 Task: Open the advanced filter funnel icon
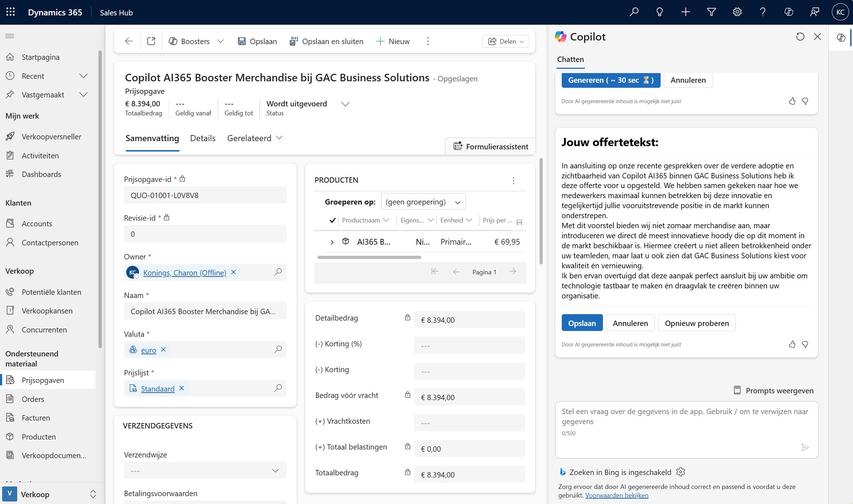point(711,12)
